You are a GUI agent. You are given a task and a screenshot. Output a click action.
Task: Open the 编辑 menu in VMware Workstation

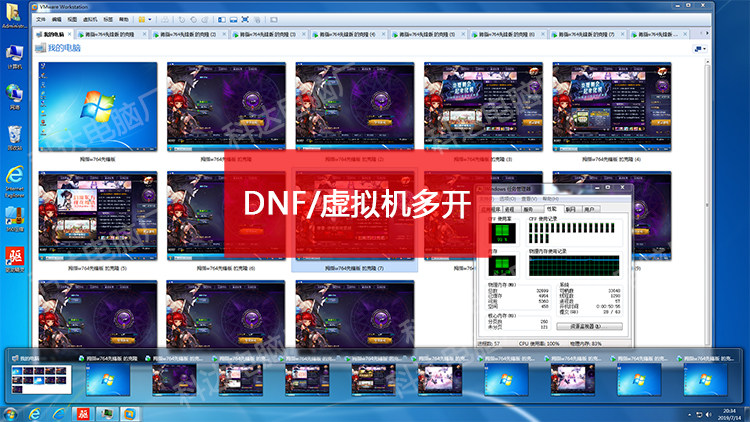pos(56,20)
